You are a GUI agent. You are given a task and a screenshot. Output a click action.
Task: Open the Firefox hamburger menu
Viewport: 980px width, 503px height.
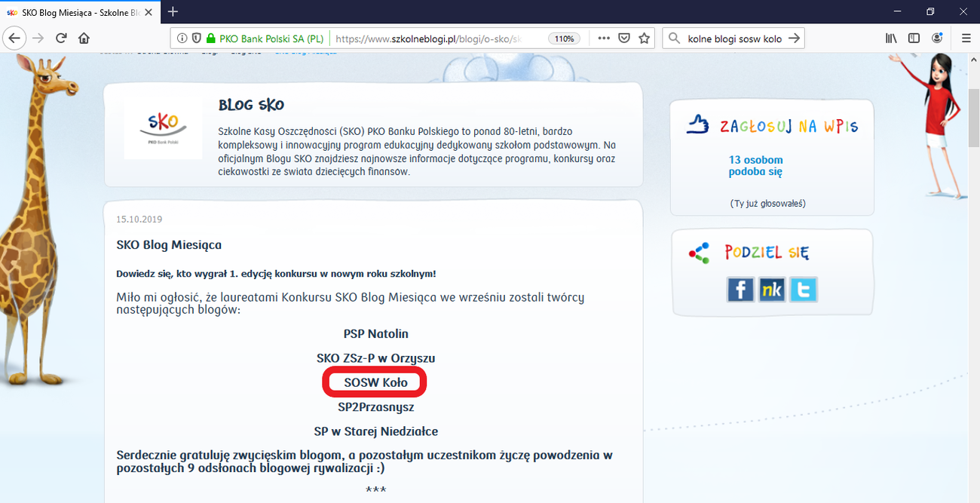[x=966, y=38]
